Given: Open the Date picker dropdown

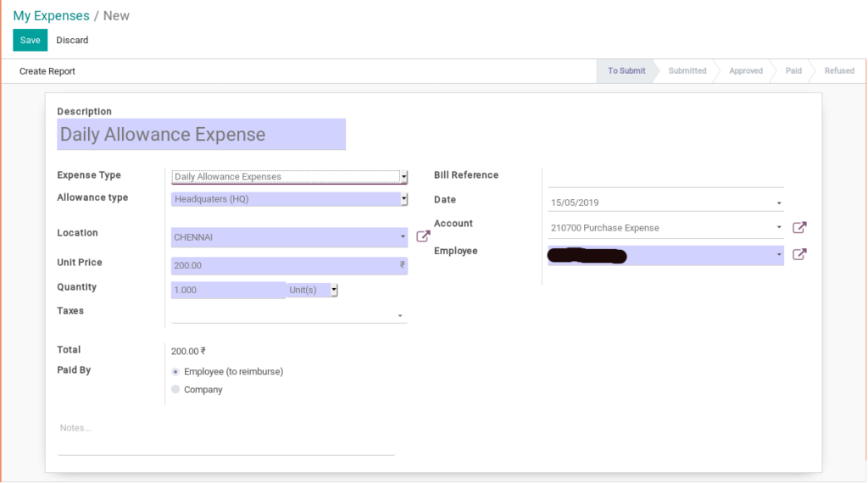Looking at the screenshot, I should tap(779, 203).
